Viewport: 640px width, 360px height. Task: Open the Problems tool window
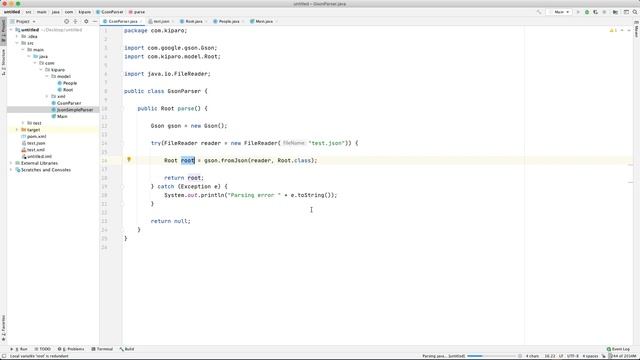[71, 349]
